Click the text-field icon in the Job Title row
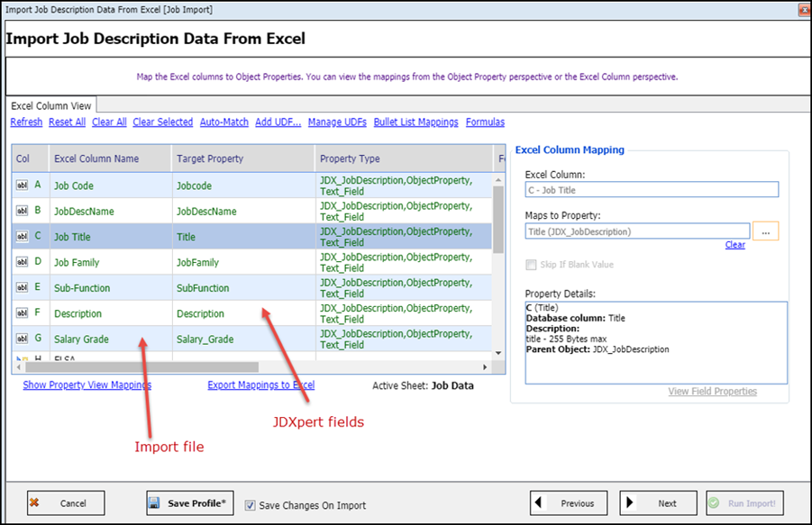 pyautogui.click(x=22, y=236)
